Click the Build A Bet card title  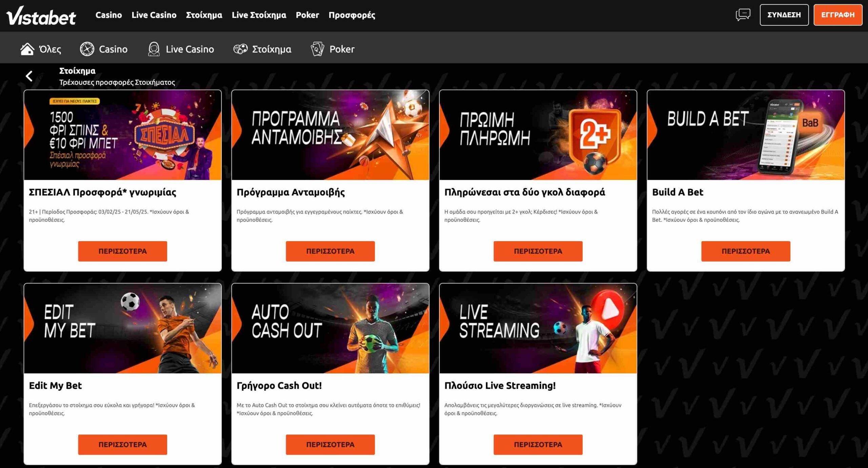click(x=677, y=192)
